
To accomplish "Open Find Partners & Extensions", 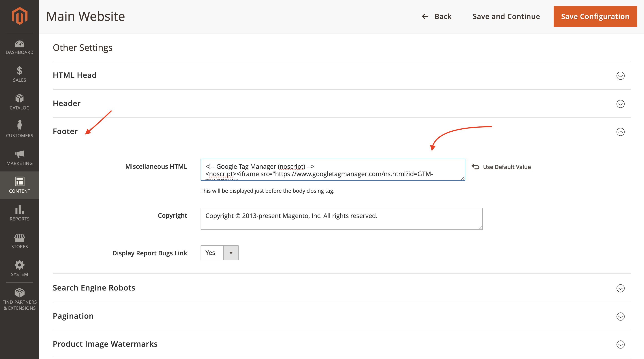I will point(19,299).
